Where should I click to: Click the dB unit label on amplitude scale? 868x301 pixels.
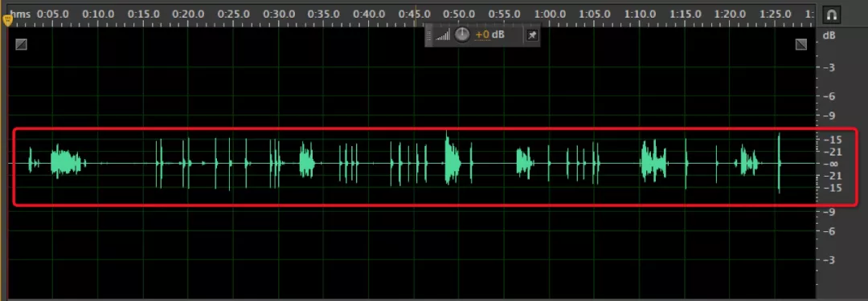pyautogui.click(x=829, y=35)
